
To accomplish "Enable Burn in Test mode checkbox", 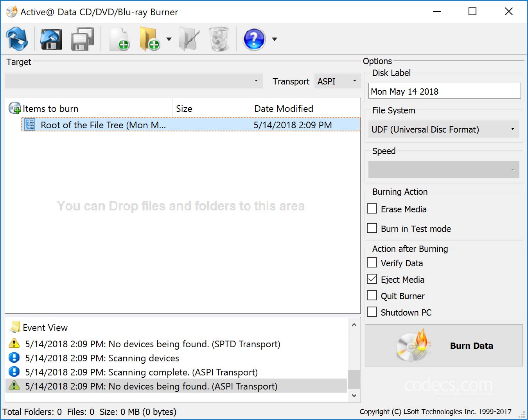I will [372, 228].
